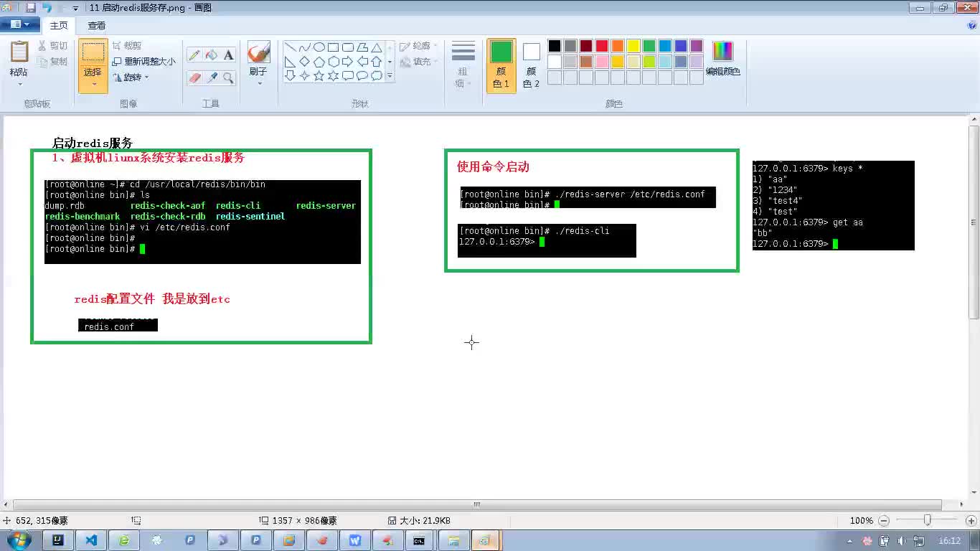Open the command prompt taskbar icon
This screenshot has height=551, width=980.
[419, 541]
